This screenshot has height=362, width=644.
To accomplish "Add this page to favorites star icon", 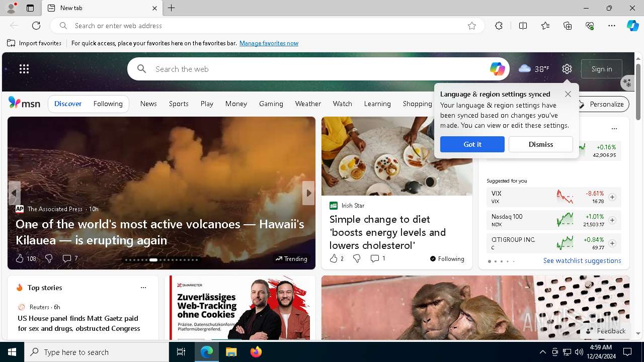I will point(472,26).
